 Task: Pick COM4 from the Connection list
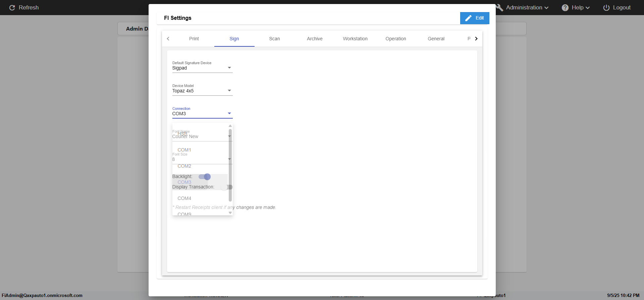tap(200, 198)
